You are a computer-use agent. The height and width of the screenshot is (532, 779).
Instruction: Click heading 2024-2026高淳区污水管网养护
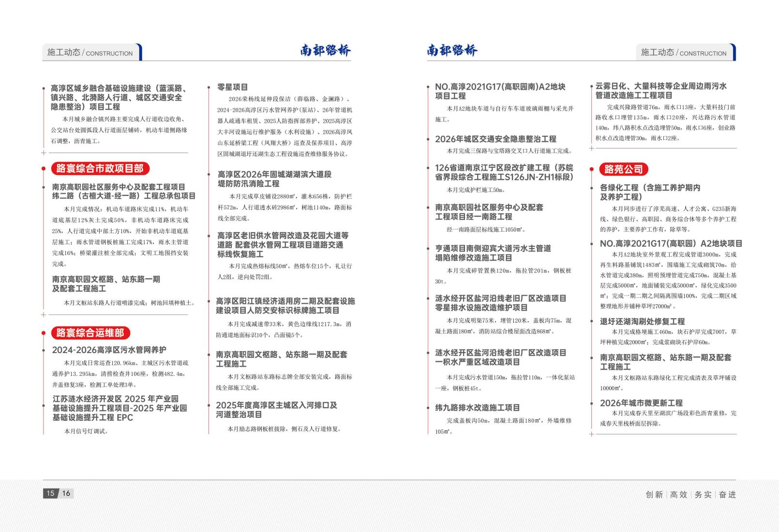tap(109, 350)
